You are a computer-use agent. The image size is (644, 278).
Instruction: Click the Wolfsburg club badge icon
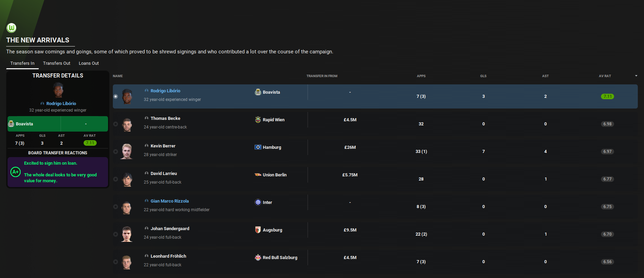coord(11,28)
